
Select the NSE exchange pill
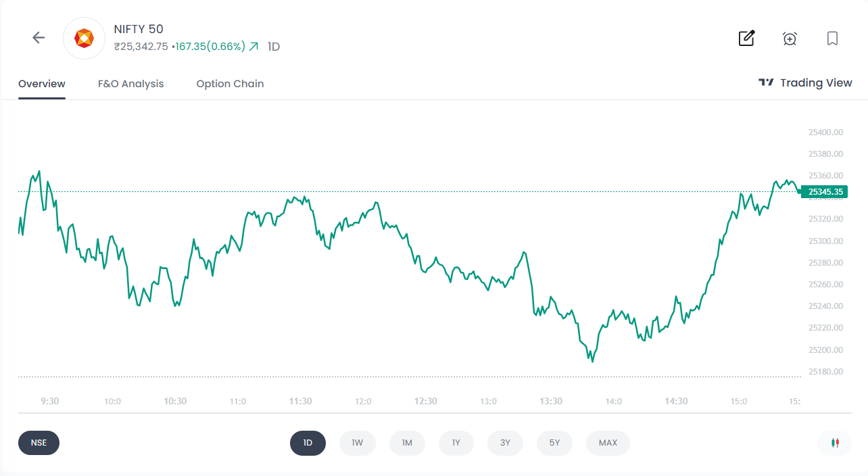(39, 443)
